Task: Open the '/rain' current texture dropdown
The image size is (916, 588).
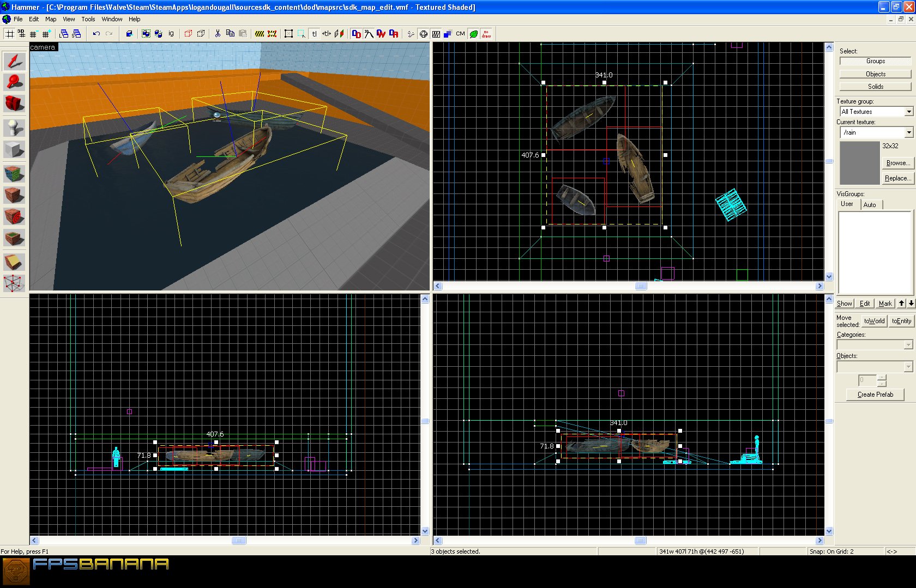Action: pos(908,132)
